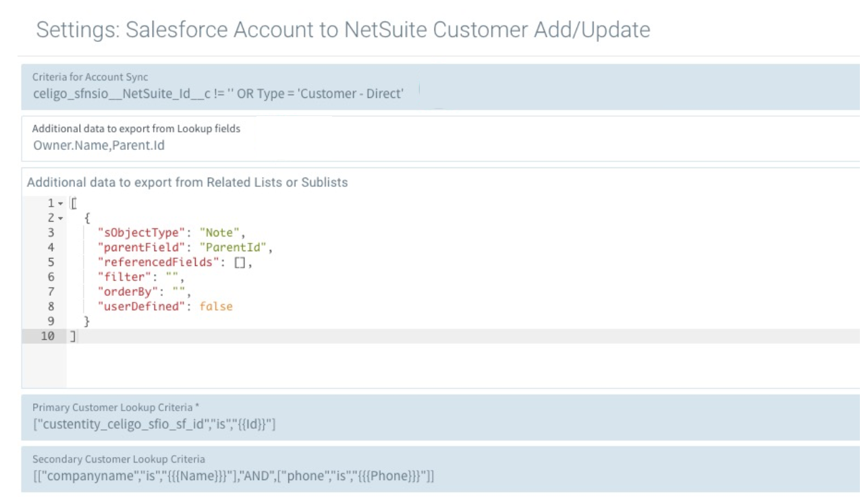
Task: Collapse the code fold arrow on line 1
Action: pos(60,204)
